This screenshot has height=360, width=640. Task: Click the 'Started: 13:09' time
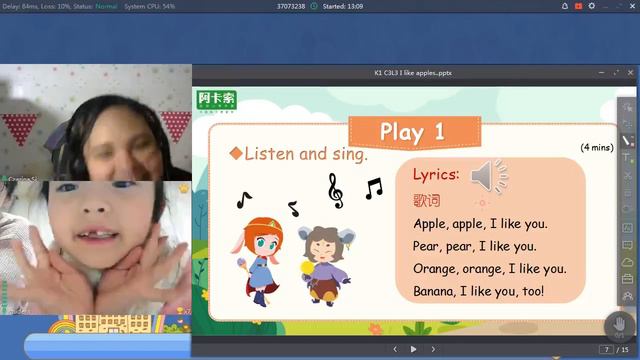point(342,6)
